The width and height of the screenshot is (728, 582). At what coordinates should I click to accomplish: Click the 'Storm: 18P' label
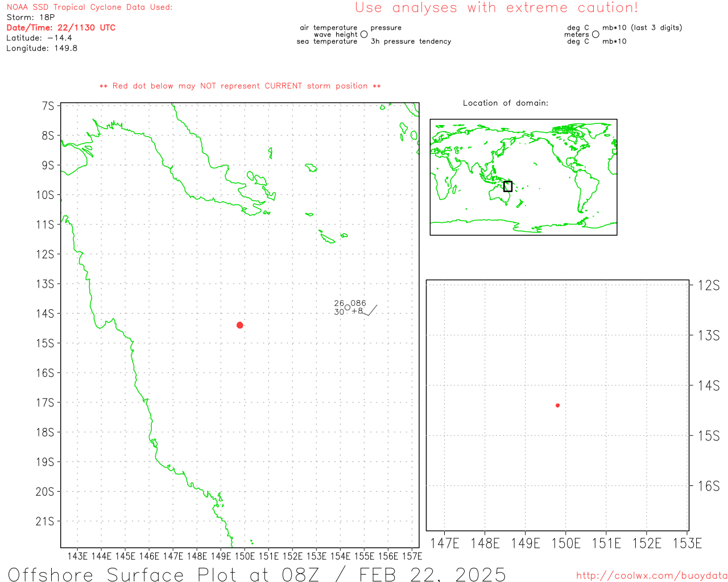pyautogui.click(x=31, y=18)
